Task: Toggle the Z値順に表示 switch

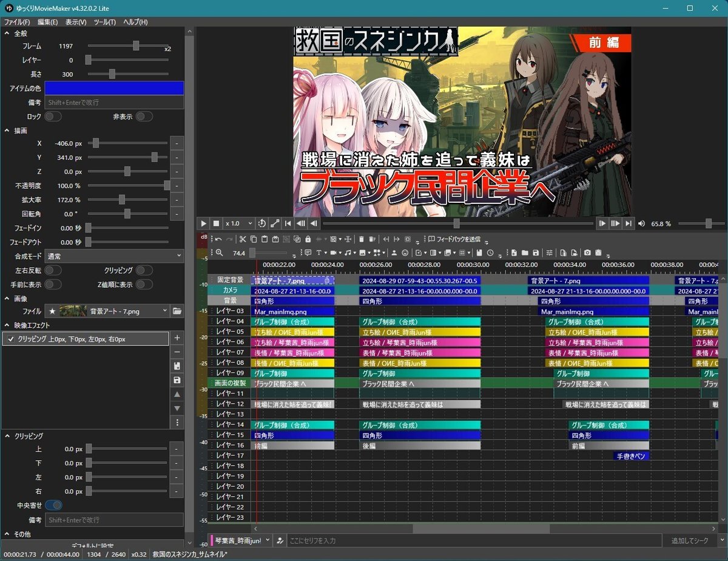Action: tap(144, 284)
